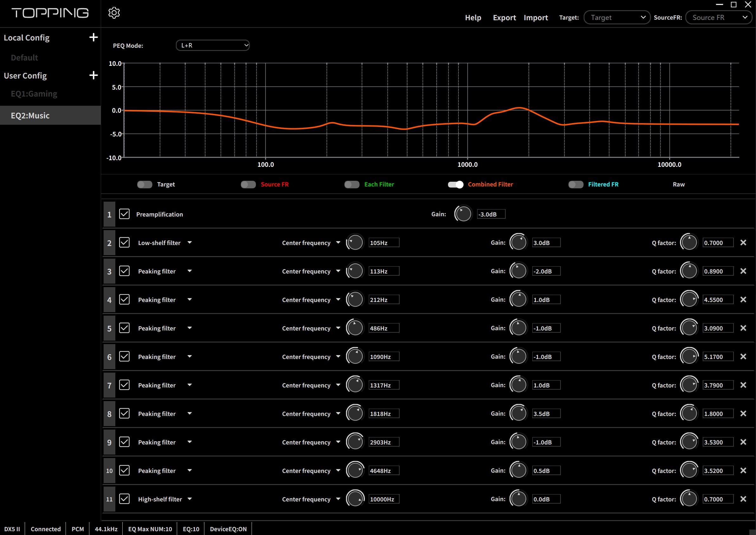Click the 4648Hz filter frequency knob

355,470
